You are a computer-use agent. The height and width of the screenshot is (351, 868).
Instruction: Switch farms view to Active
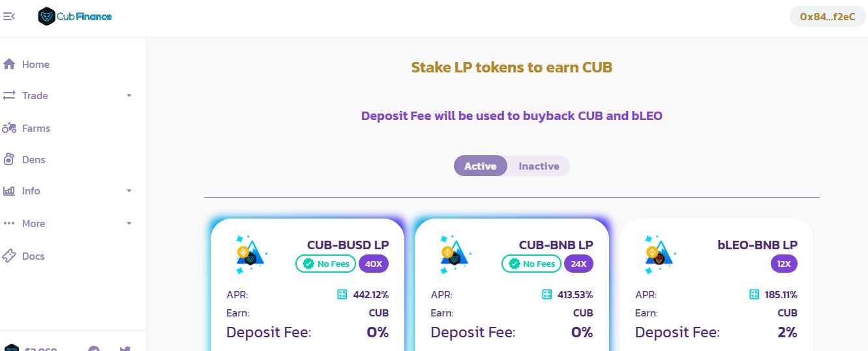click(481, 166)
